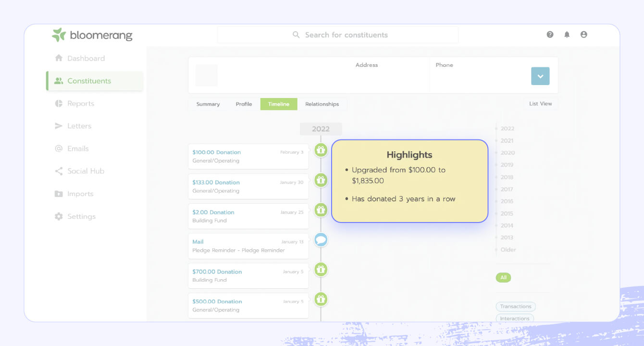Jump to 2021 in year list
The image size is (644, 346).
coord(507,141)
